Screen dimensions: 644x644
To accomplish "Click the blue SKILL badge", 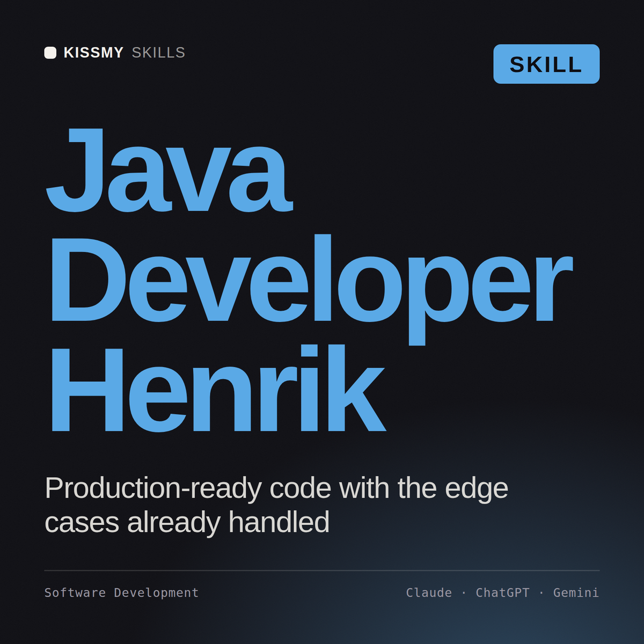I will pos(546,64).
